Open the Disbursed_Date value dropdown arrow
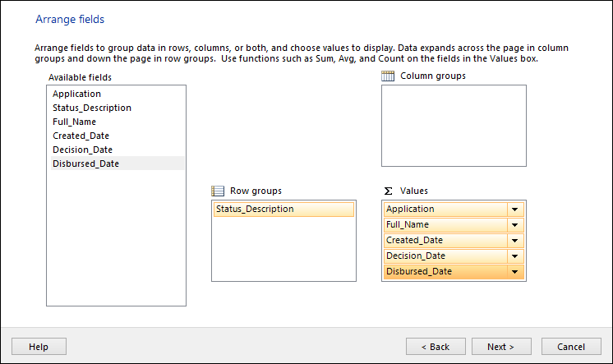The width and height of the screenshot is (613, 364). [515, 272]
